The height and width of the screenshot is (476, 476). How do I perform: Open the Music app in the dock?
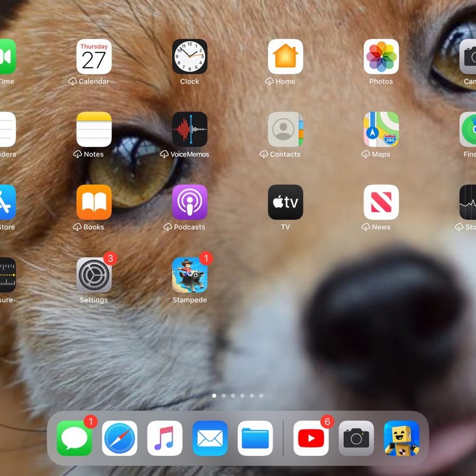[x=165, y=438]
